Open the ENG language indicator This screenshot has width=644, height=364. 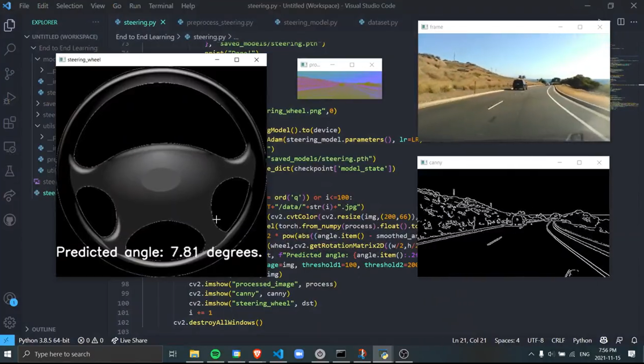[584, 354]
